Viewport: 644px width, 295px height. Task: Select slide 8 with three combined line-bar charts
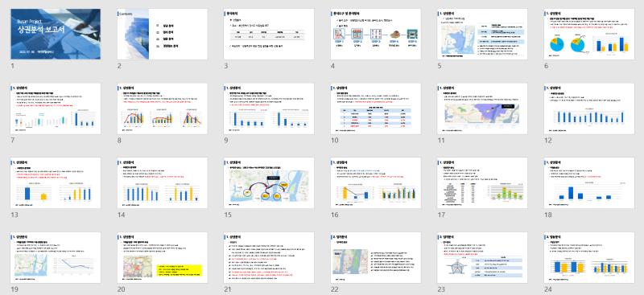163,109
